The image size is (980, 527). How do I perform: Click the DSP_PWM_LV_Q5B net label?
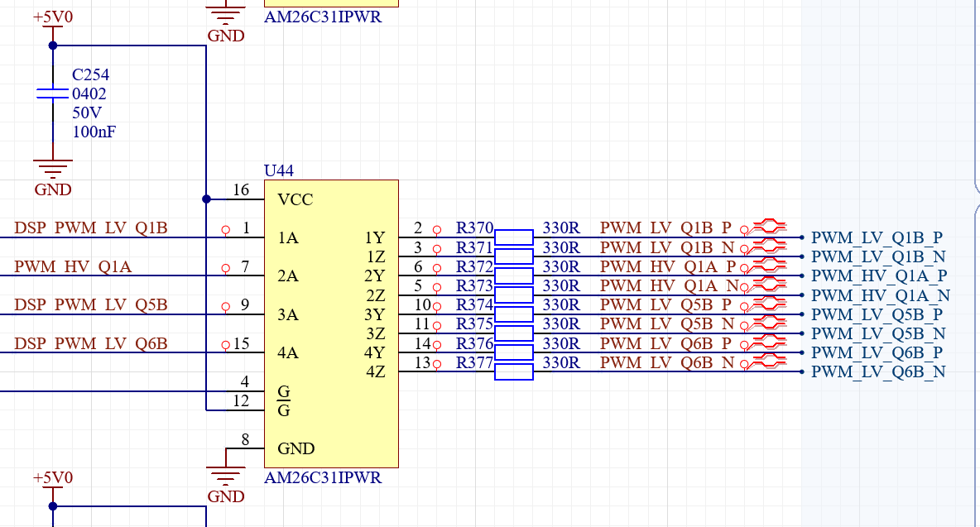pos(90,304)
